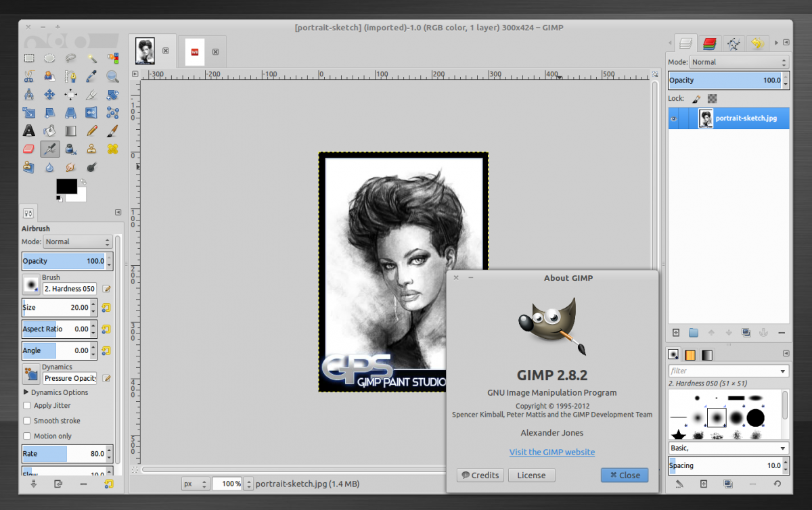Choose the Bucket Fill tool
812x510 pixels.
tap(49, 130)
